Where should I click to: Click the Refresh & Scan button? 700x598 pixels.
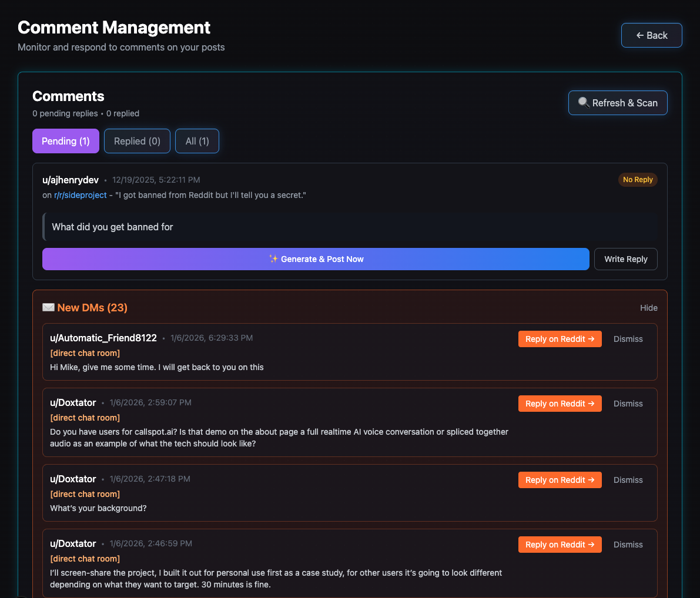tap(618, 103)
